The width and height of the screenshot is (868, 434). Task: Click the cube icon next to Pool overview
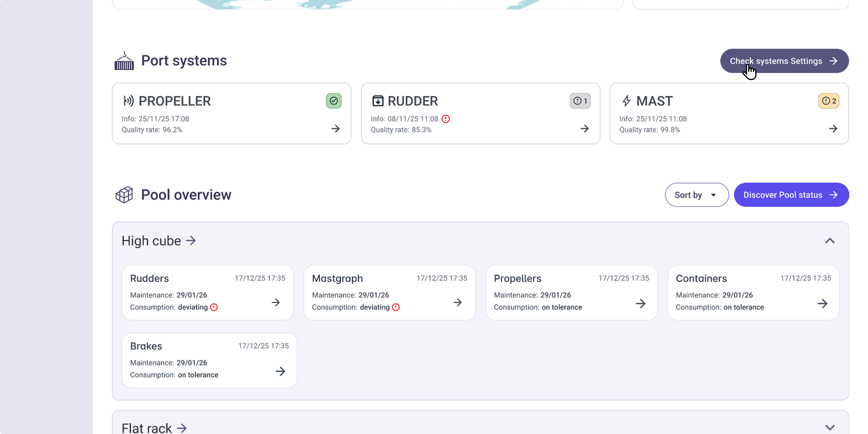point(124,195)
